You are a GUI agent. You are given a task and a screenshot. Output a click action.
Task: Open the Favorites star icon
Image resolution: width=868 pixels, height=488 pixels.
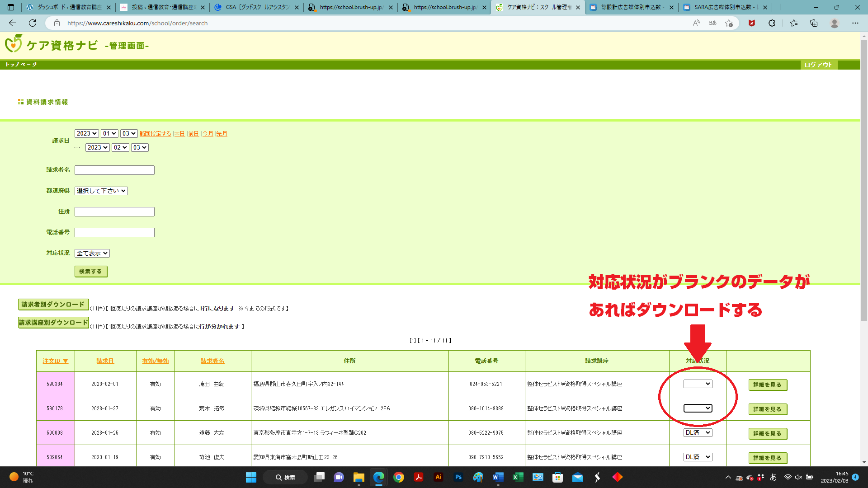pos(793,23)
